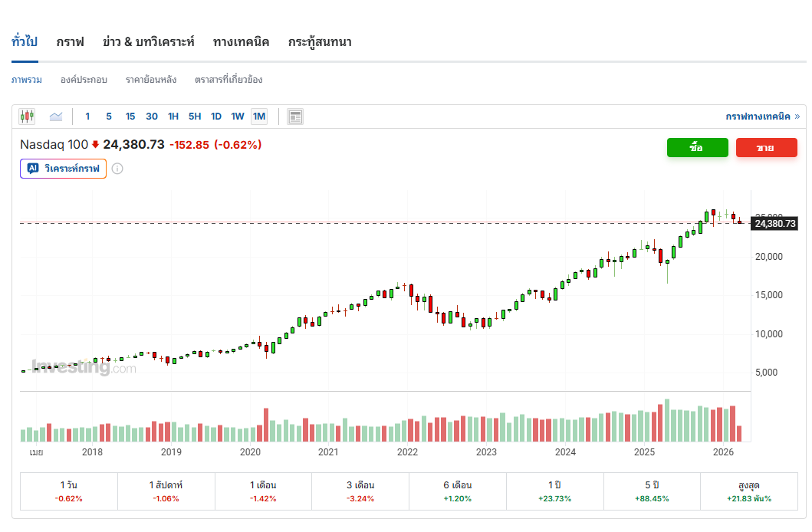Select the 5 ปี performance range
The image size is (812, 532).
(x=653, y=491)
